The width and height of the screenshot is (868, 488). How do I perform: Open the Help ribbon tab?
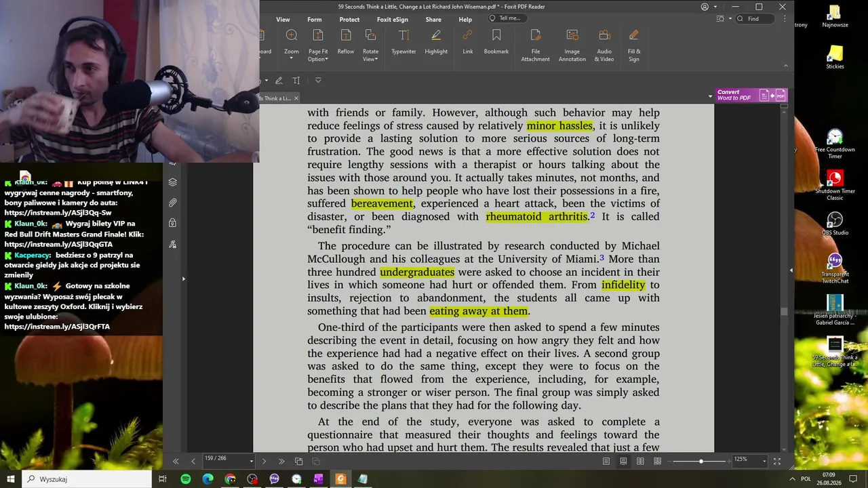(x=465, y=20)
